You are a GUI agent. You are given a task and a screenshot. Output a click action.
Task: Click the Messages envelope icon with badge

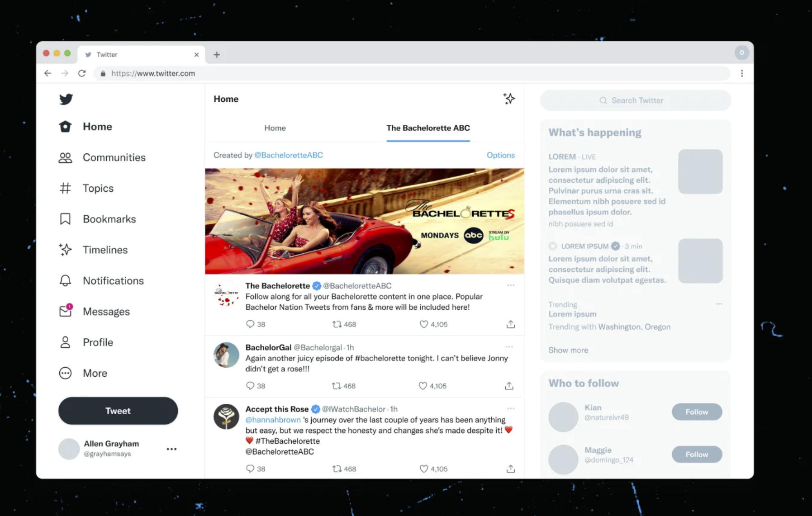pyautogui.click(x=66, y=311)
